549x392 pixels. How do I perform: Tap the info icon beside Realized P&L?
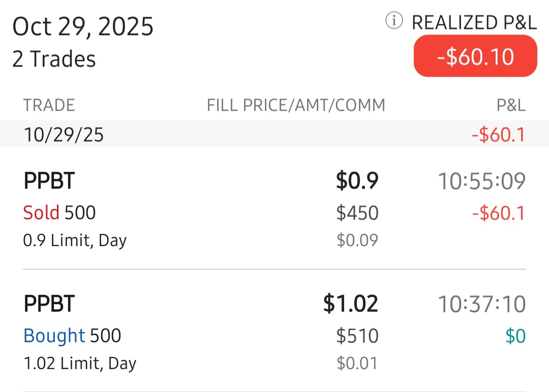tap(394, 21)
